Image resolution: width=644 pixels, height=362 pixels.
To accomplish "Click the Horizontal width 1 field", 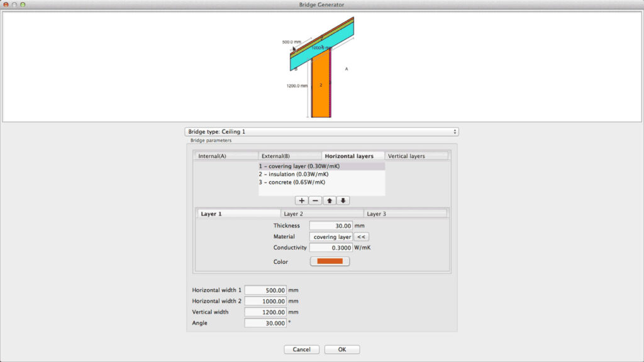I will point(265,290).
